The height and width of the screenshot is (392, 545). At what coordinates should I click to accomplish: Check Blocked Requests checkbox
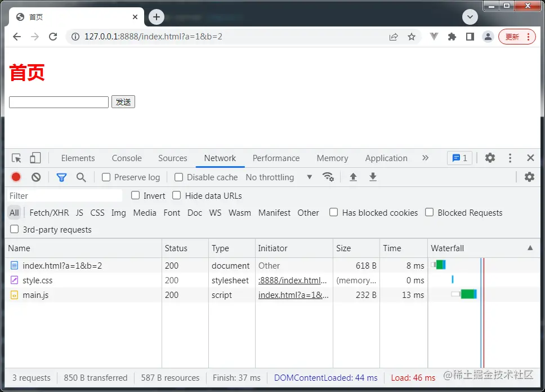(429, 212)
